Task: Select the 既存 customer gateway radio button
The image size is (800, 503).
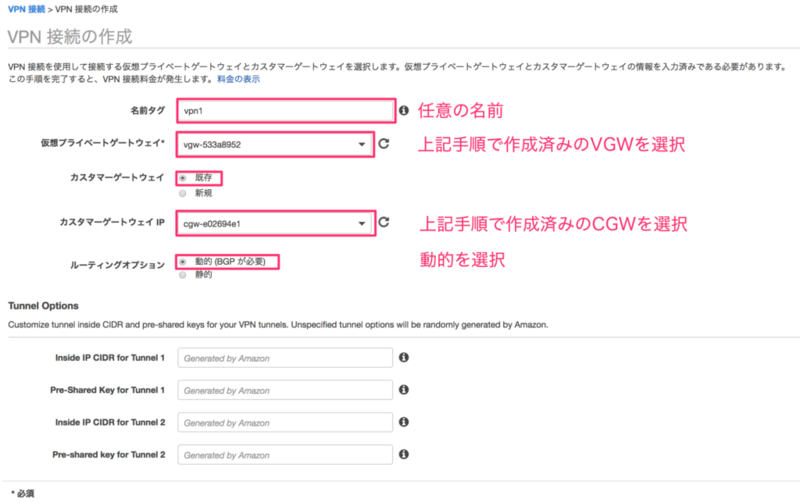Action: click(x=183, y=178)
